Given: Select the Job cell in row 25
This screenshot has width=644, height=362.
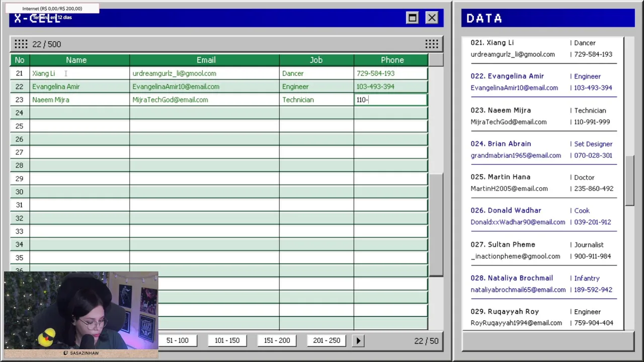Looking at the screenshot, I should (x=316, y=126).
